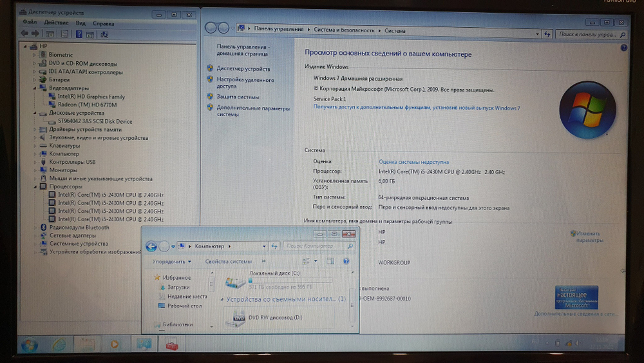Screen dimensions: 644x363
Task: Select Библиотеки in navigation pane
Action: point(178,324)
